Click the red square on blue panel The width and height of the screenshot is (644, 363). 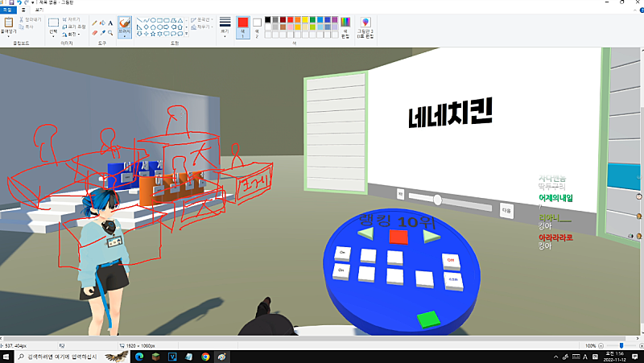[398, 237]
